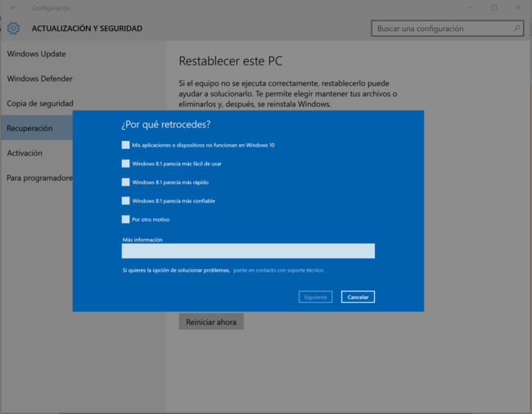Viewport: 532px width, 414px height.
Task: Select 'Windows 8.1 parecía más rápido' checkbox
Action: pos(125,182)
